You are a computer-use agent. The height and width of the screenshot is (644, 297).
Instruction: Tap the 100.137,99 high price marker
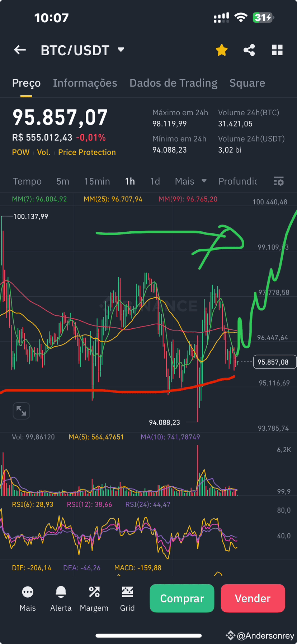(x=30, y=217)
